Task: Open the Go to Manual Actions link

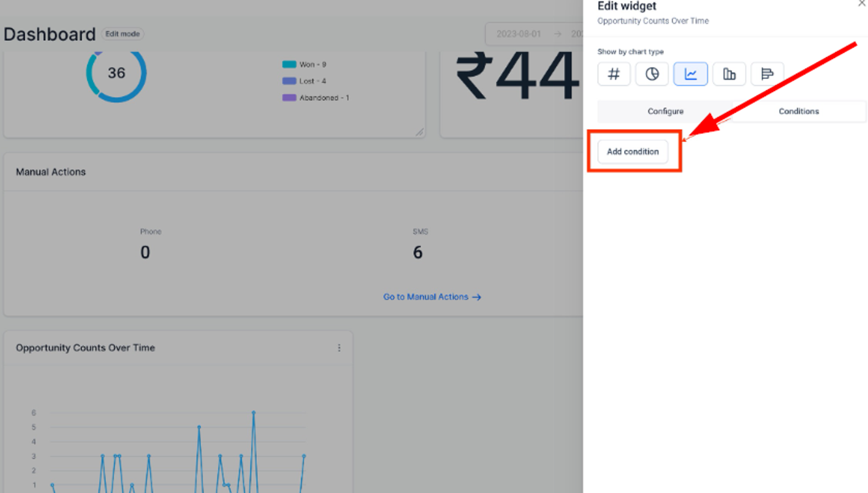Action: click(x=432, y=297)
